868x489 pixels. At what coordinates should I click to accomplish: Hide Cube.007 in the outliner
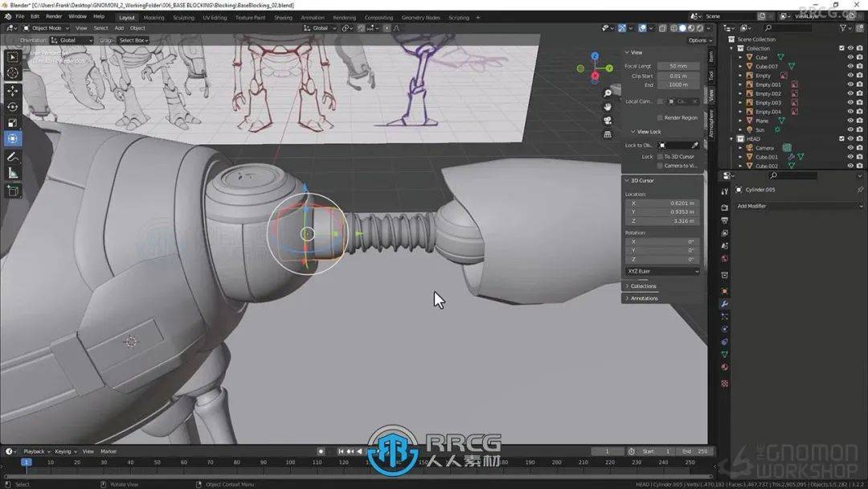(x=850, y=66)
